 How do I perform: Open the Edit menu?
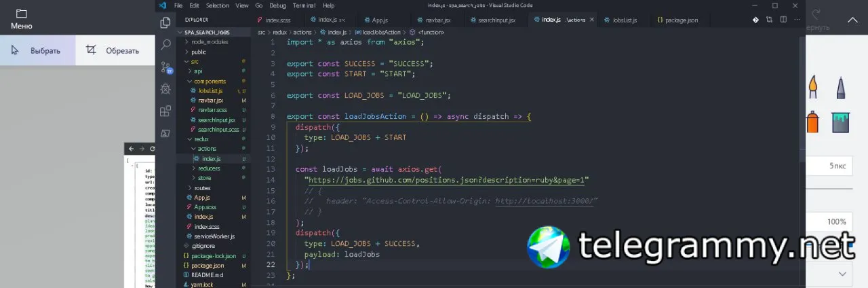[195, 5]
